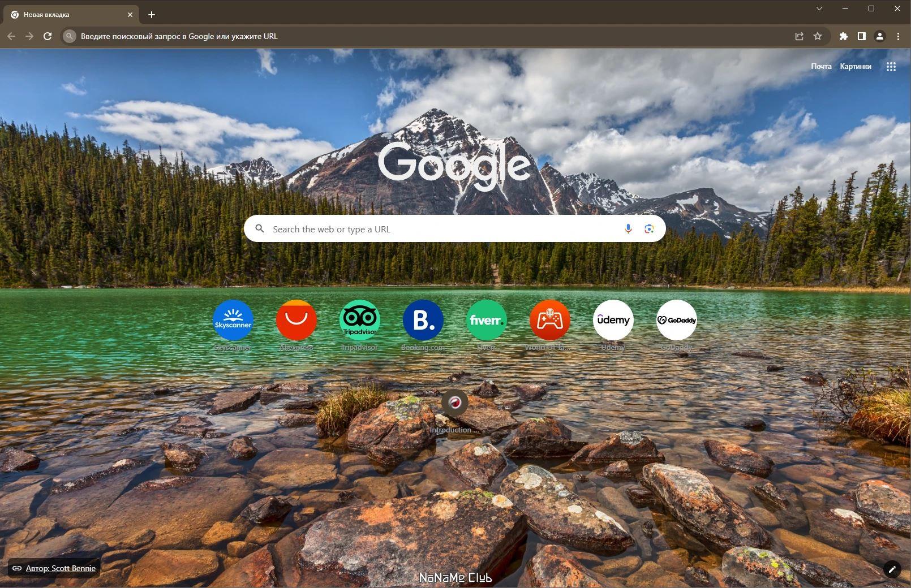Close the Новая вкладка tab

(x=130, y=15)
